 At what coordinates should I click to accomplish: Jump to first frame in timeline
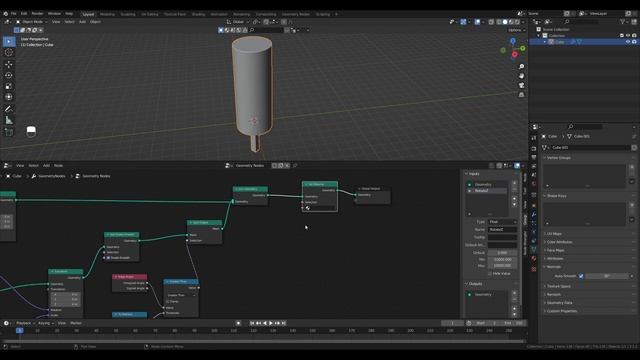pos(252,323)
